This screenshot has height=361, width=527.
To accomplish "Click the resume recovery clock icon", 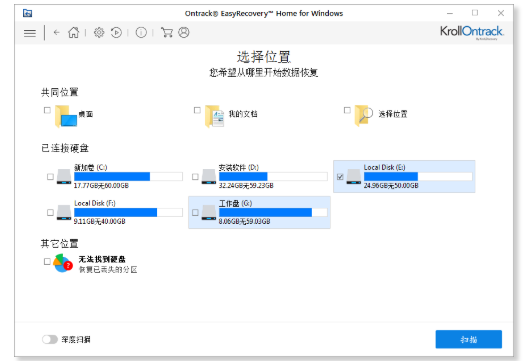I will point(116,32).
